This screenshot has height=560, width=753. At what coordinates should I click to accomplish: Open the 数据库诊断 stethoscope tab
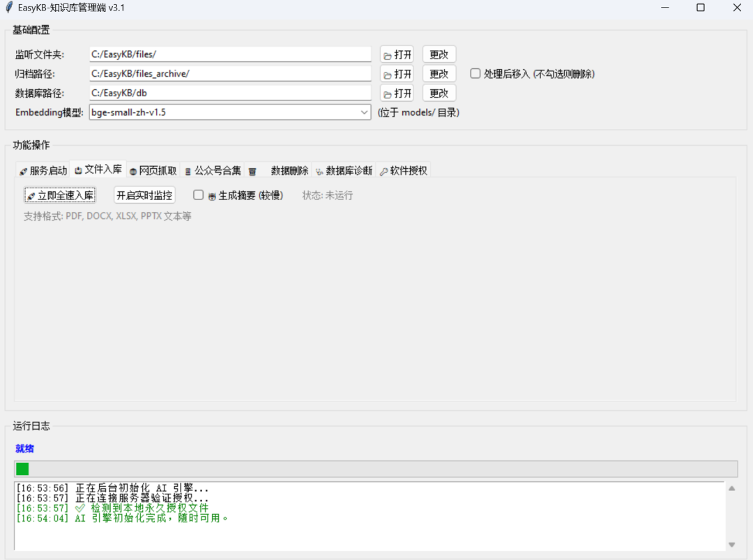point(344,171)
